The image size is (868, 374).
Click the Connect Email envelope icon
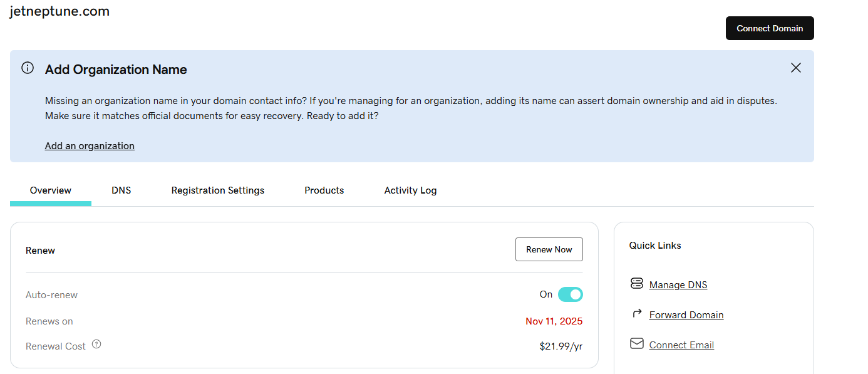[637, 344]
